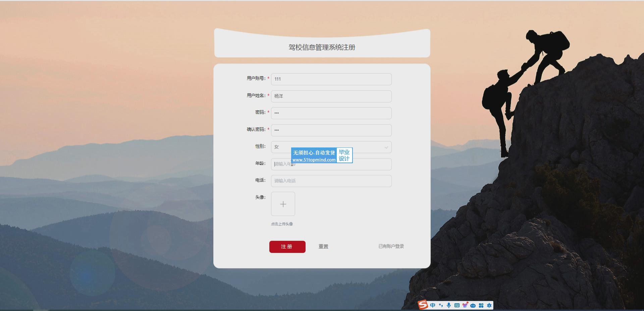
Task: Open Sogou skin shirt icon
Action: pos(465,305)
